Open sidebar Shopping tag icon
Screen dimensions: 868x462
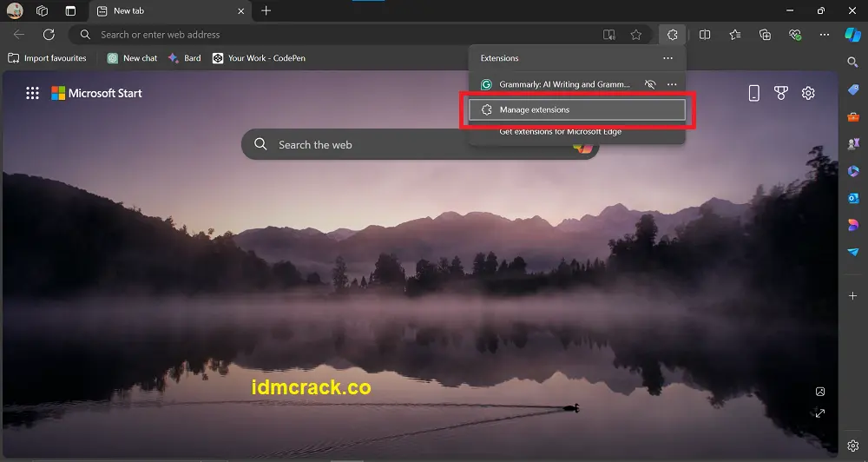853,89
